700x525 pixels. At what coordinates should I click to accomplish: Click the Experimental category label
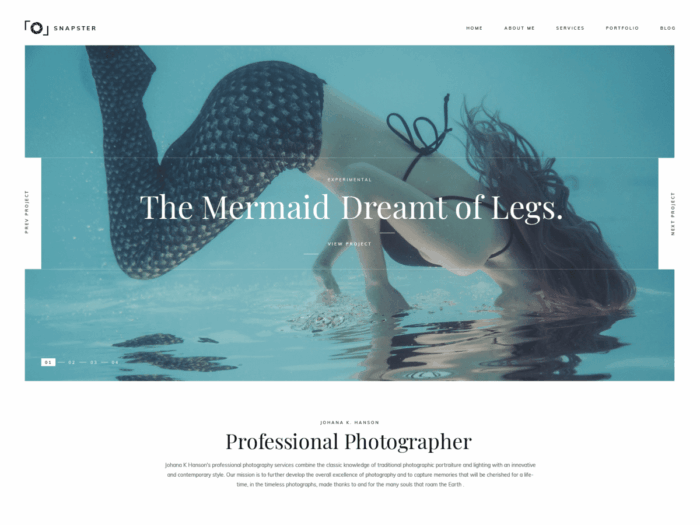pyautogui.click(x=350, y=180)
